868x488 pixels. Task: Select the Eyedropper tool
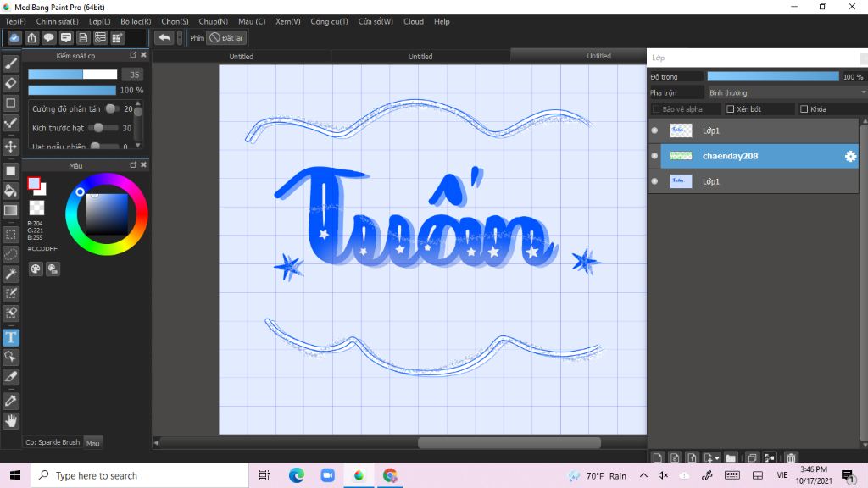tap(10, 401)
